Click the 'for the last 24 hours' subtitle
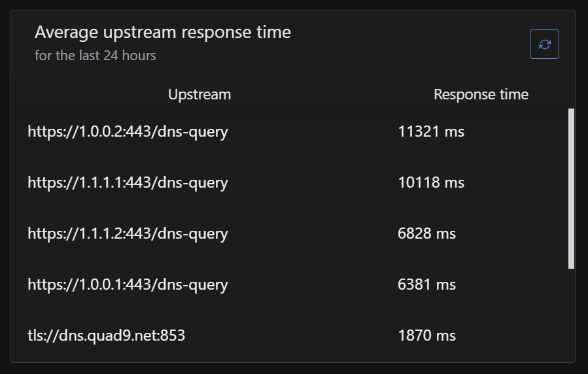Screen dimensions: 588x374 coord(95,56)
